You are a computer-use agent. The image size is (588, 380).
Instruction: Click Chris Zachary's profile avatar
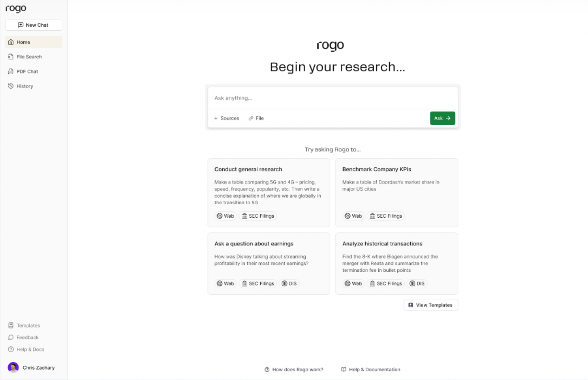13,367
